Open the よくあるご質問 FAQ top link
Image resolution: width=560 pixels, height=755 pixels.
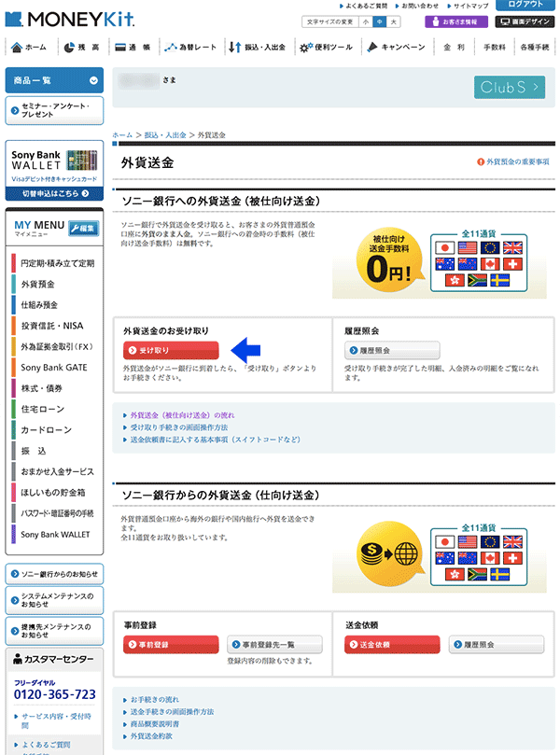363,6
